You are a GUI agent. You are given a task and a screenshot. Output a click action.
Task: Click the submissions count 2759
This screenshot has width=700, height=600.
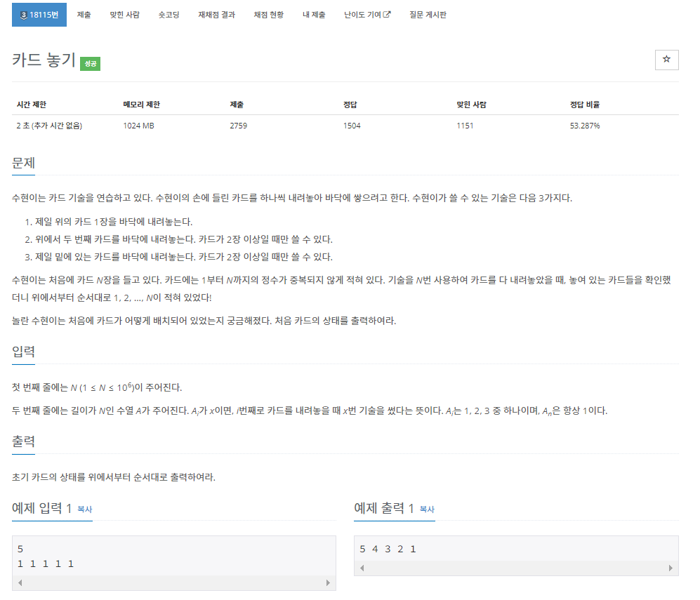pyautogui.click(x=239, y=126)
